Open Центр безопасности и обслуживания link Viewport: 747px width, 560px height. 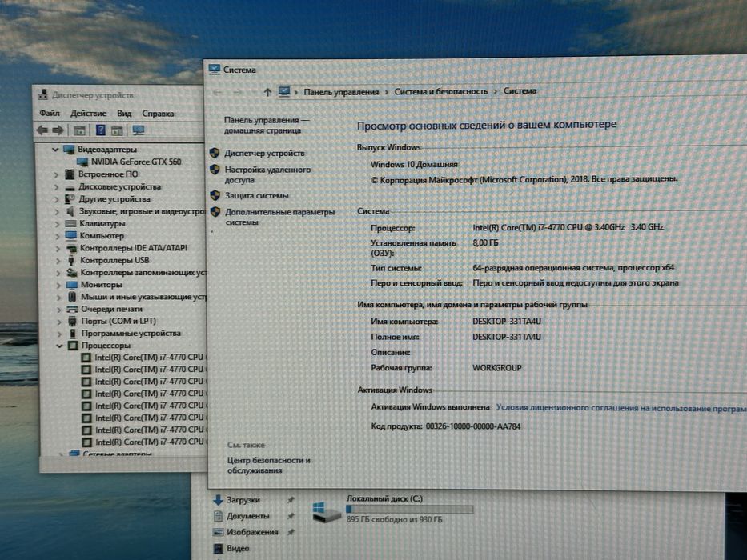[269, 466]
